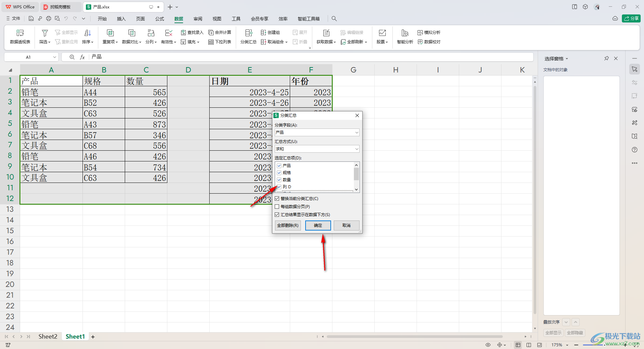Click the search magnifier in menu bar
Image resolution: width=644 pixels, height=349 pixels.
coord(334,19)
